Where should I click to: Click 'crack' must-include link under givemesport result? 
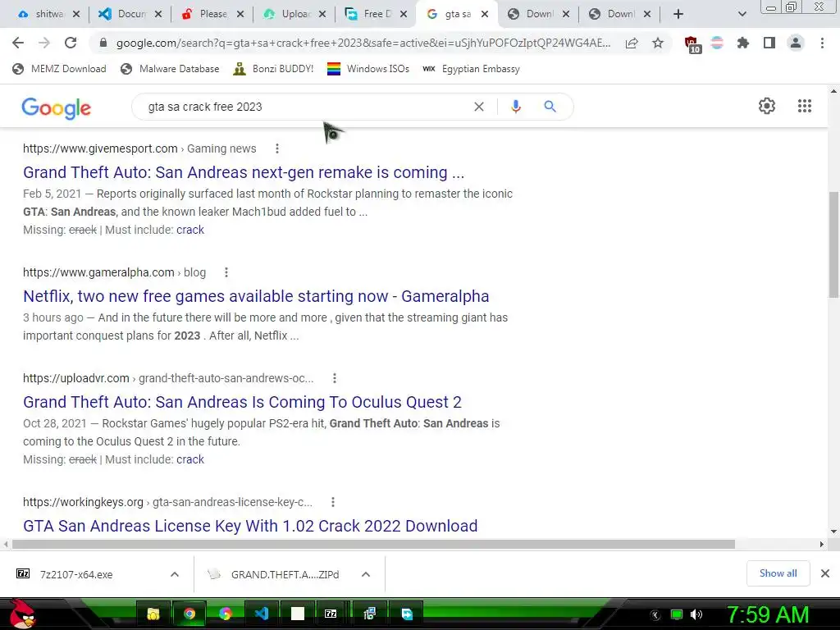190,230
